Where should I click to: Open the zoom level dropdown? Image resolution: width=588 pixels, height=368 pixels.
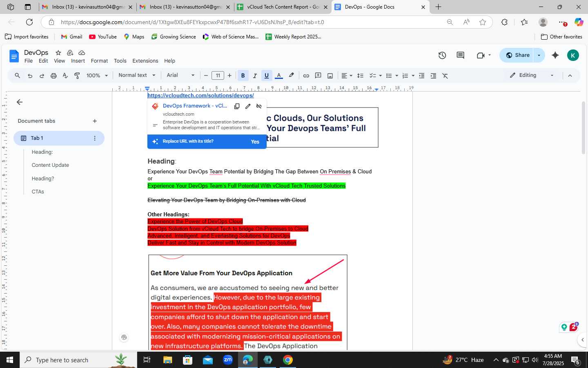coord(97,76)
